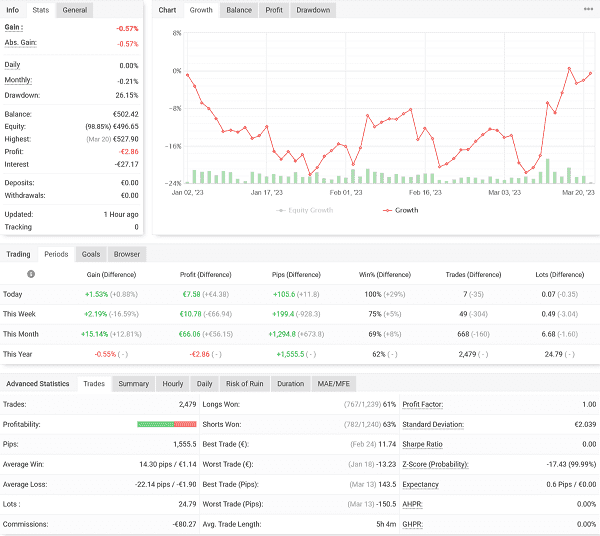Screen dimensions: 600x536
Task: Click the Abs. Gain label
Action: (x=21, y=43)
